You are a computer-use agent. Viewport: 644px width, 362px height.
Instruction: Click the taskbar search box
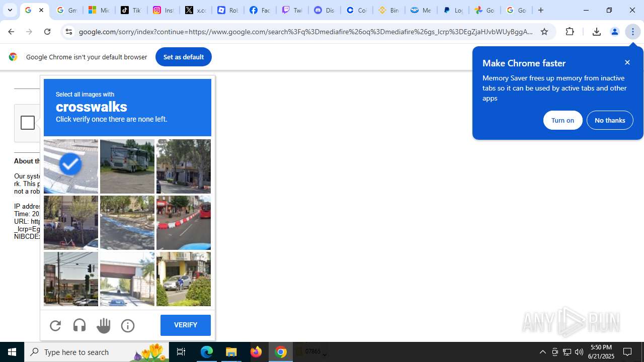[97, 352]
